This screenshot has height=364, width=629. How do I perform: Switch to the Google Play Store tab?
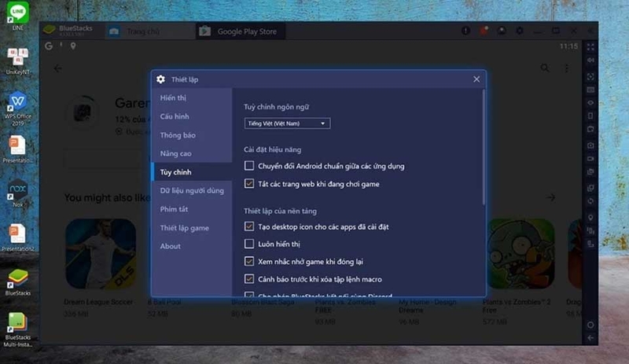(241, 31)
